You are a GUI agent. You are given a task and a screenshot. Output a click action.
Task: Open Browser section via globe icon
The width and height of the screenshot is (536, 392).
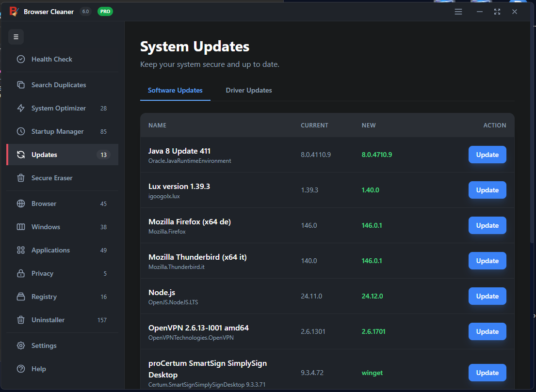pos(21,204)
